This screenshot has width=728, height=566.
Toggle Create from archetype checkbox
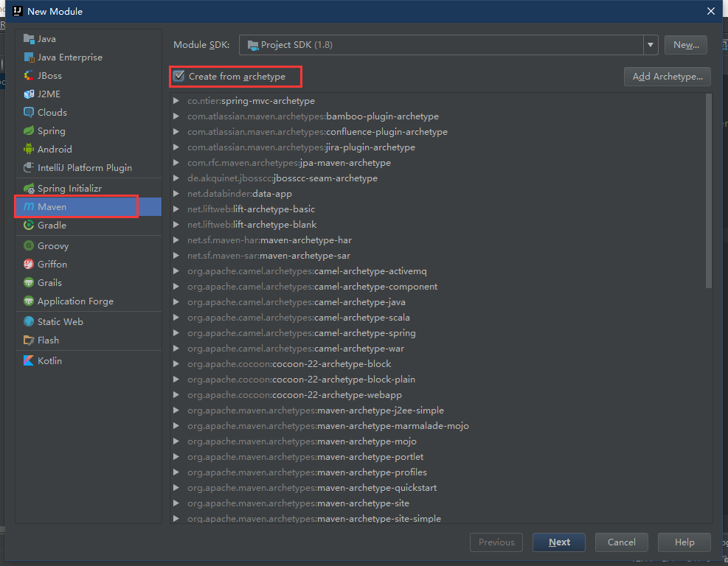point(179,76)
